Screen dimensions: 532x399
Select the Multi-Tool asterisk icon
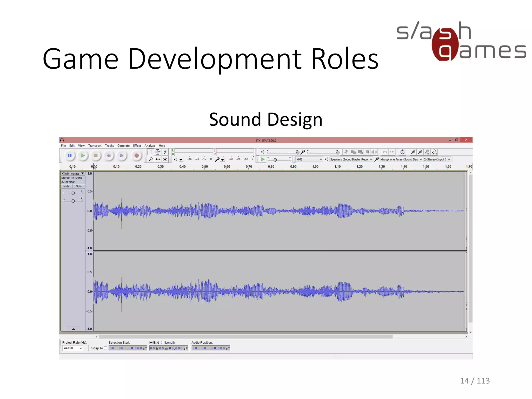point(165,159)
